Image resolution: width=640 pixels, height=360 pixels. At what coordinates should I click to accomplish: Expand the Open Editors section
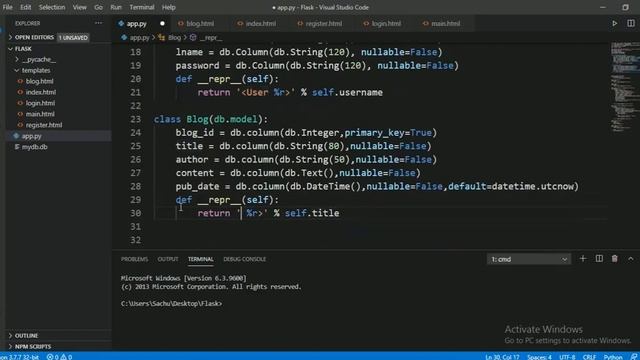pyautogui.click(x=34, y=38)
